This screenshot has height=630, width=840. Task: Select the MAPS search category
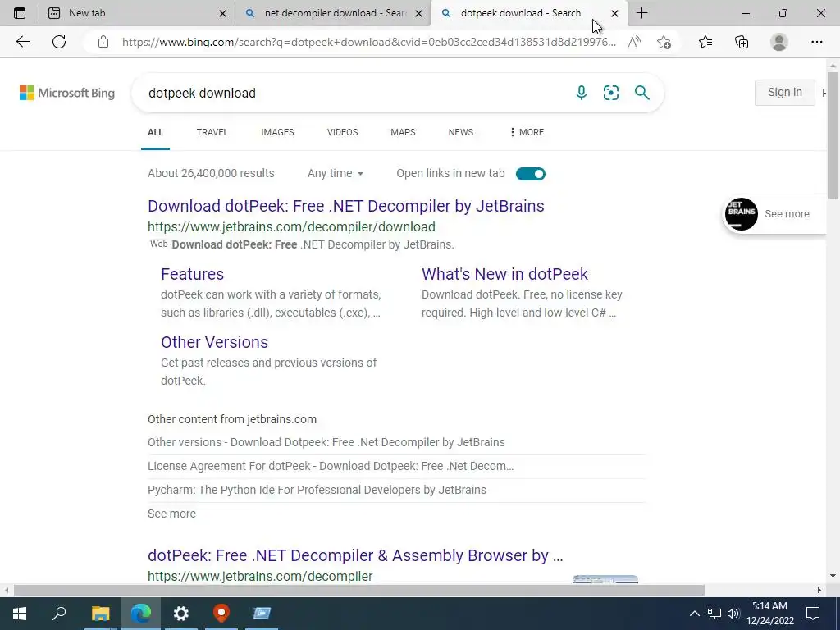tap(403, 132)
